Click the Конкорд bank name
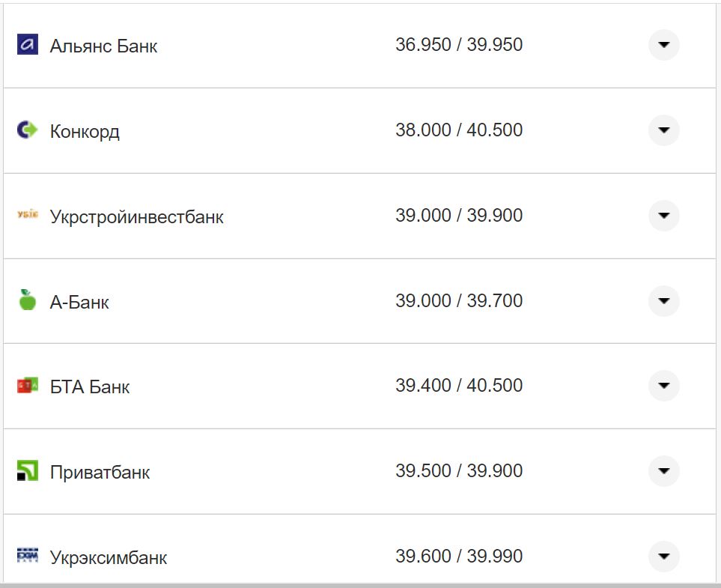The width and height of the screenshot is (721, 588). (x=85, y=132)
